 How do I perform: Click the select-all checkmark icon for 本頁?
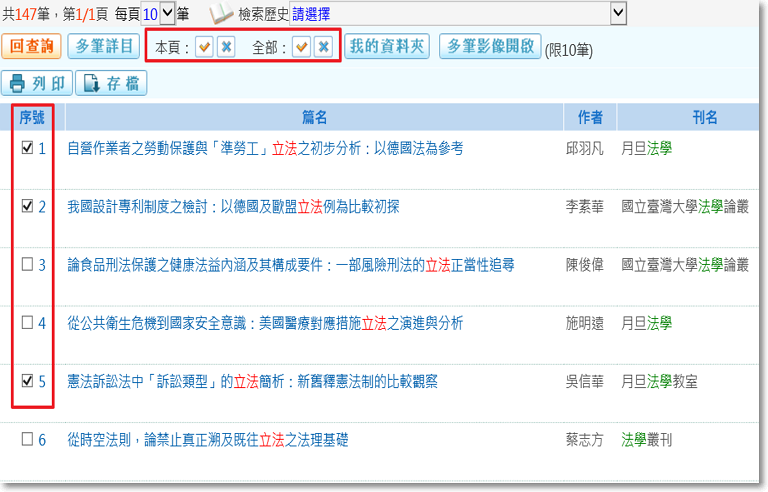point(204,48)
